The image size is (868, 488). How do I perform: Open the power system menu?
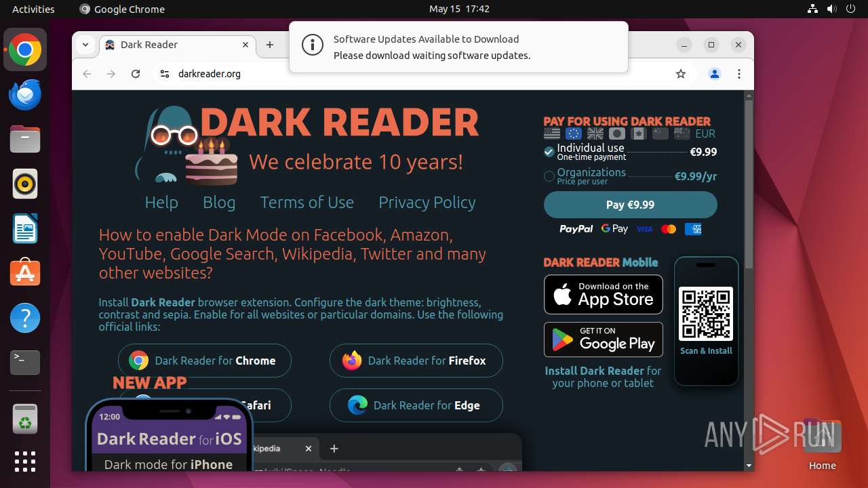point(850,9)
